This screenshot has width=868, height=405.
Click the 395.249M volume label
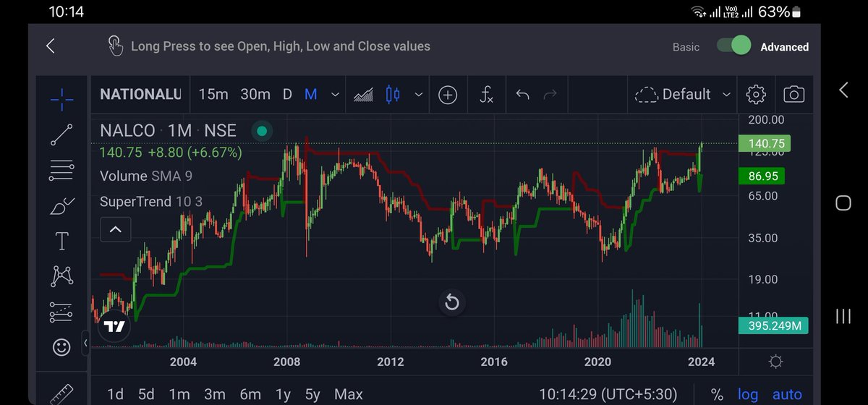pyautogui.click(x=773, y=326)
